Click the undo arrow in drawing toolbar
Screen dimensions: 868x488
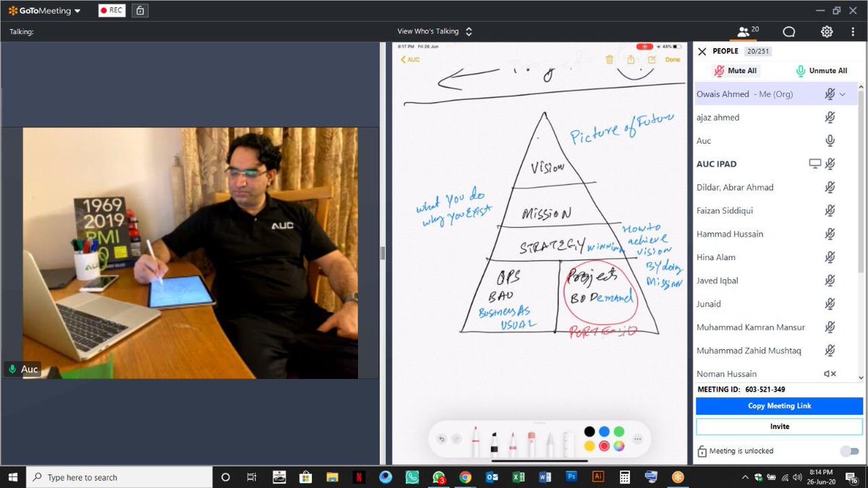point(441,439)
